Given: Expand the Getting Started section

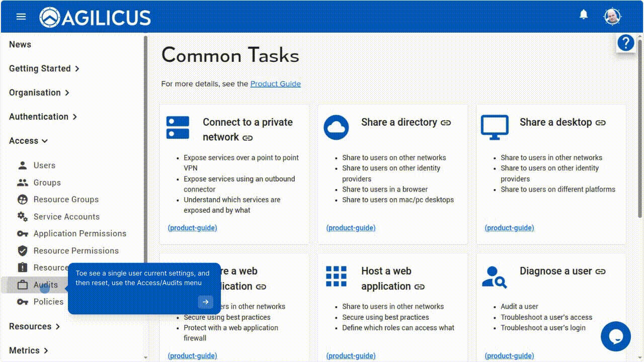Looking at the screenshot, I should point(44,68).
